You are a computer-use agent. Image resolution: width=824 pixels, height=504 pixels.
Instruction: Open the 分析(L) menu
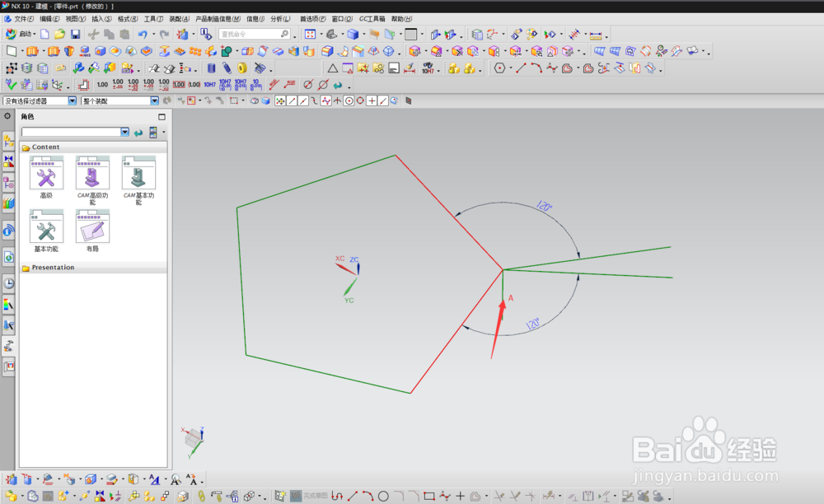click(x=280, y=19)
